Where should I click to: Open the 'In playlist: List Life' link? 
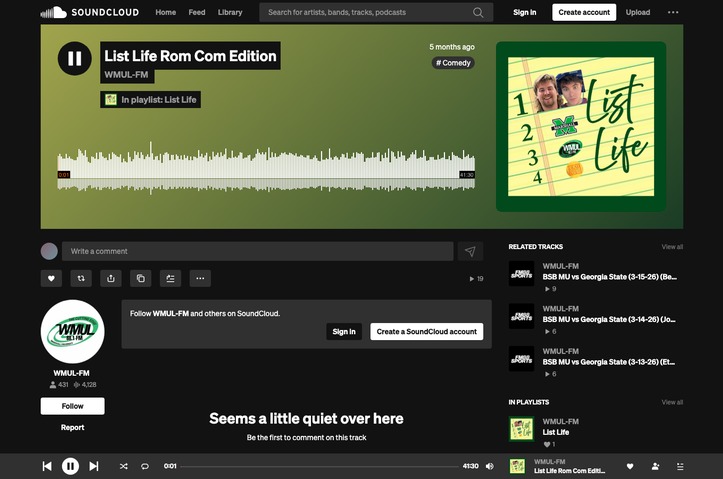[150, 100]
